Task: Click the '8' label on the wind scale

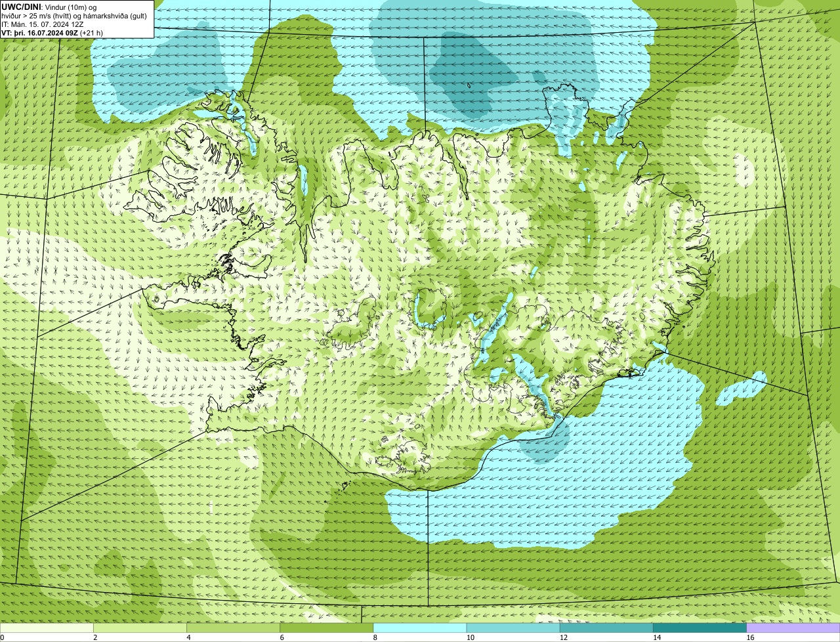Action: coord(375,637)
